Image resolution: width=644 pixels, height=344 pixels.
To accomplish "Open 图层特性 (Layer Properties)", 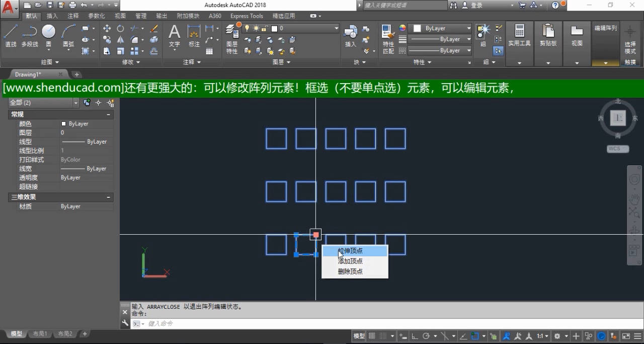I will coord(232,39).
